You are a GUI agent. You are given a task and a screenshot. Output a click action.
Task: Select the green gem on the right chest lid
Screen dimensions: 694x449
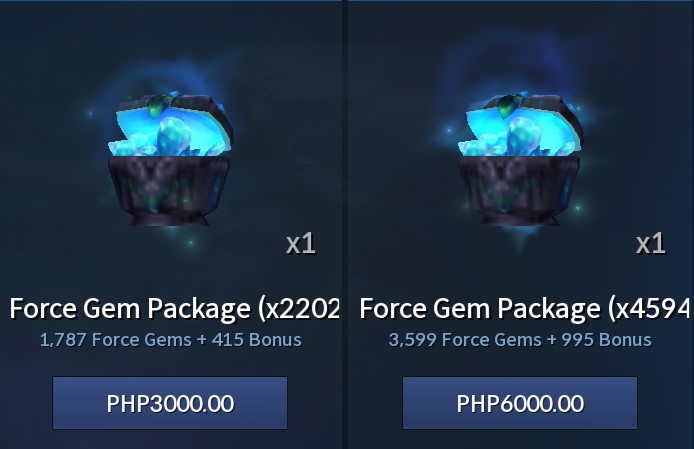coord(506,106)
